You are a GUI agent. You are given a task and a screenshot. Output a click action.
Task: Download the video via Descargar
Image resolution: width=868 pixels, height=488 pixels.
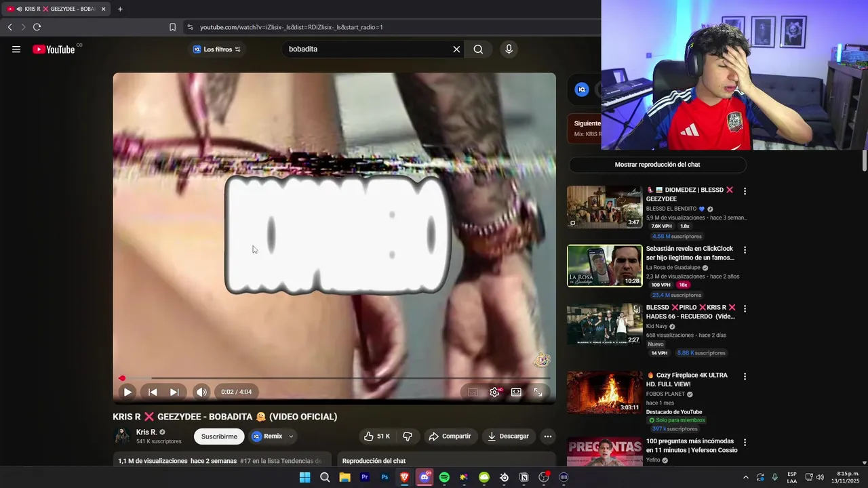click(x=508, y=436)
